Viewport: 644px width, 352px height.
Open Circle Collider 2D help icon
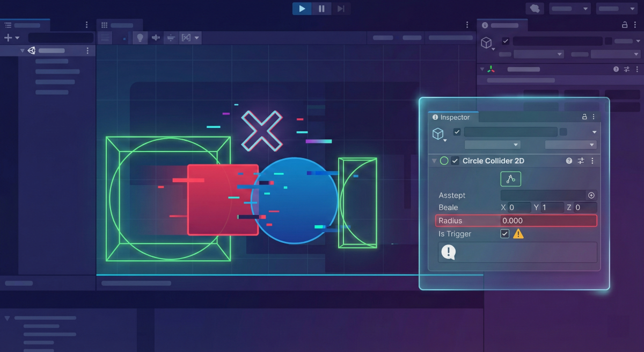point(569,161)
